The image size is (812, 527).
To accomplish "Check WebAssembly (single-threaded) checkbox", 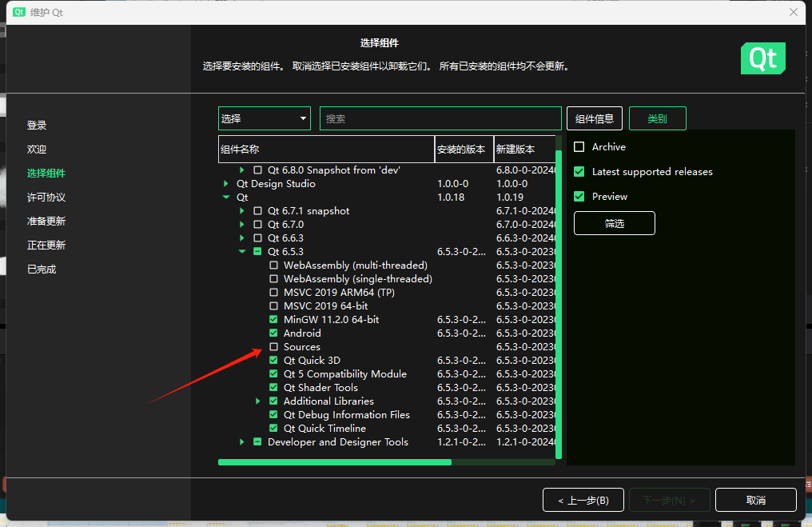I will coord(273,279).
